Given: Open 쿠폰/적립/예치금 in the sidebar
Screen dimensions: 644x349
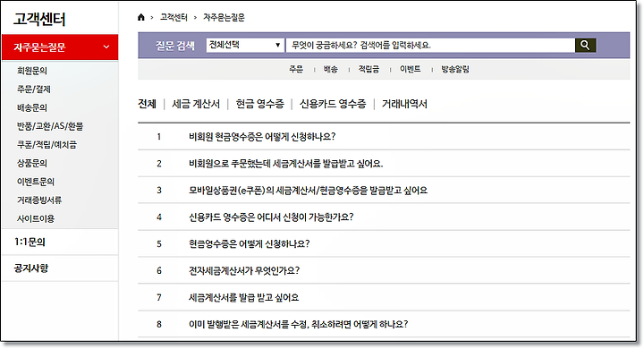Looking at the screenshot, I should (47, 145).
